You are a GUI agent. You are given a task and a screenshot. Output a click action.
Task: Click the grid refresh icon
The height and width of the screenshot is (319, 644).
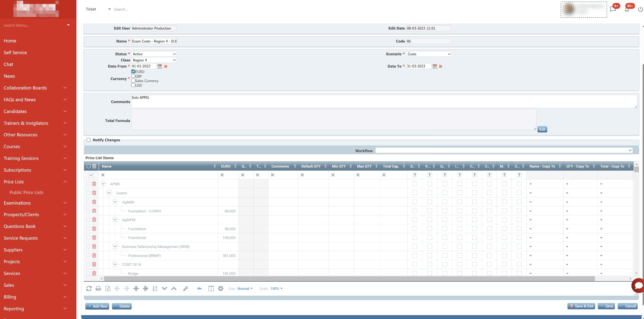click(89, 289)
